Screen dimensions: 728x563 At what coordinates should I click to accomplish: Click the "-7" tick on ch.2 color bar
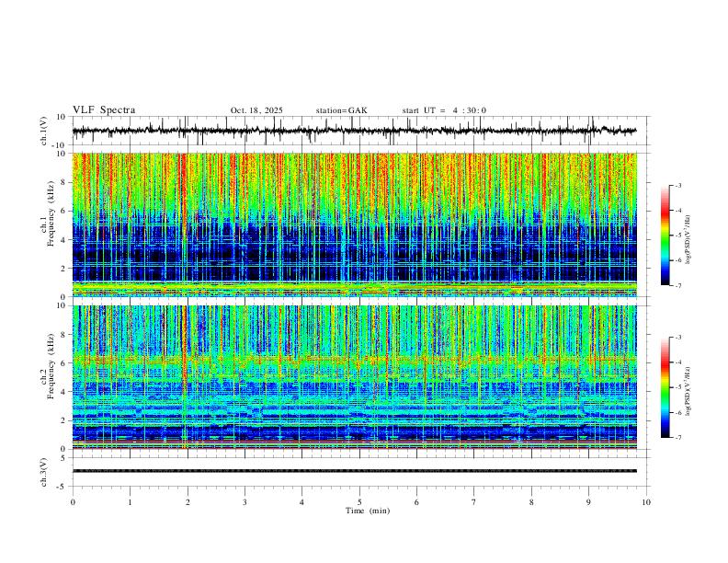click(x=677, y=437)
